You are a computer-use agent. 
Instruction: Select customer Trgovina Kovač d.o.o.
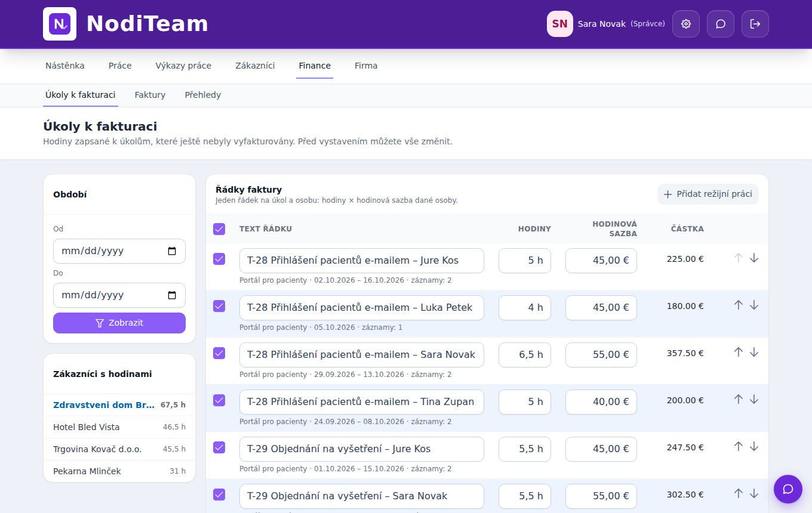tap(119, 449)
